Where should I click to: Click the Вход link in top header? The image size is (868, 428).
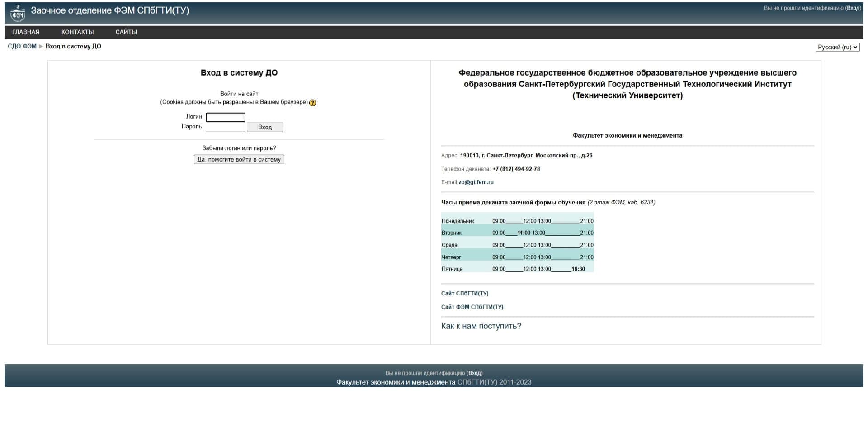pos(853,8)
